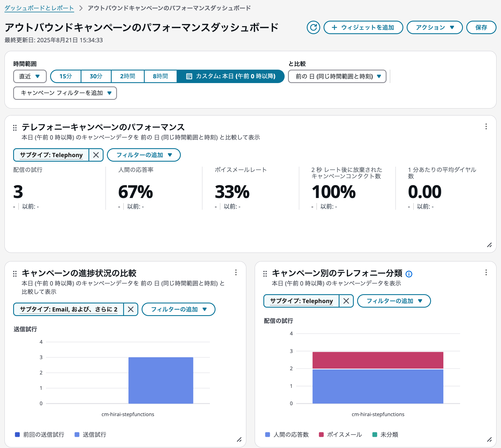501x448 pixels.
Task: Open the ダッシュボードとレポート breadcrumb link
Action: (x=39, y=8)
